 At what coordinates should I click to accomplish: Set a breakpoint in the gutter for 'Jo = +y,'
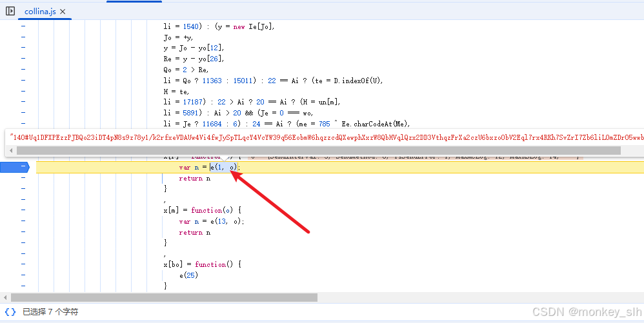(x=23, y=37)
